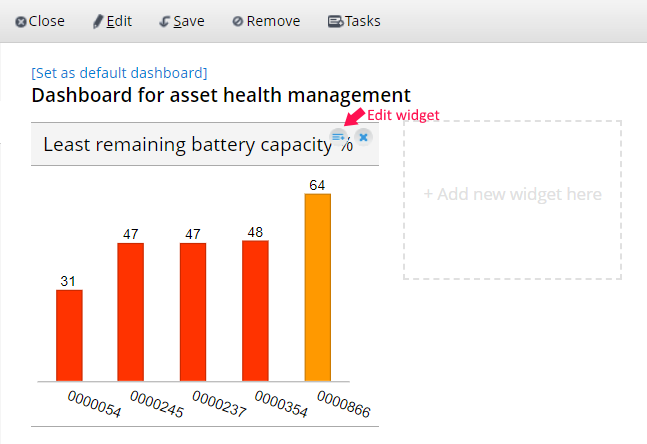Click the Edit pencil icon
Image resolution: width=647 pixels, height=444 pixels.
point(98,21)
